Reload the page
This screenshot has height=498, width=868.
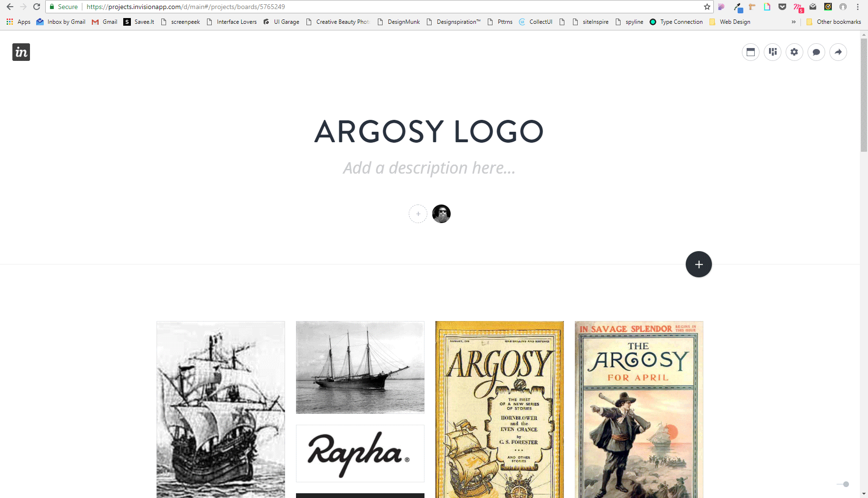[x=37, y=7]
